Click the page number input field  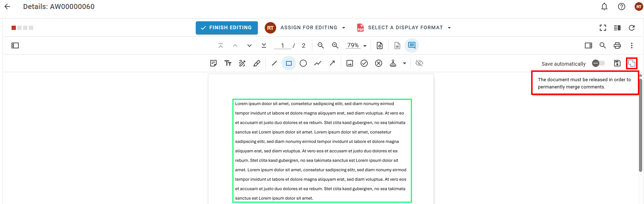[x=282, y=45]
